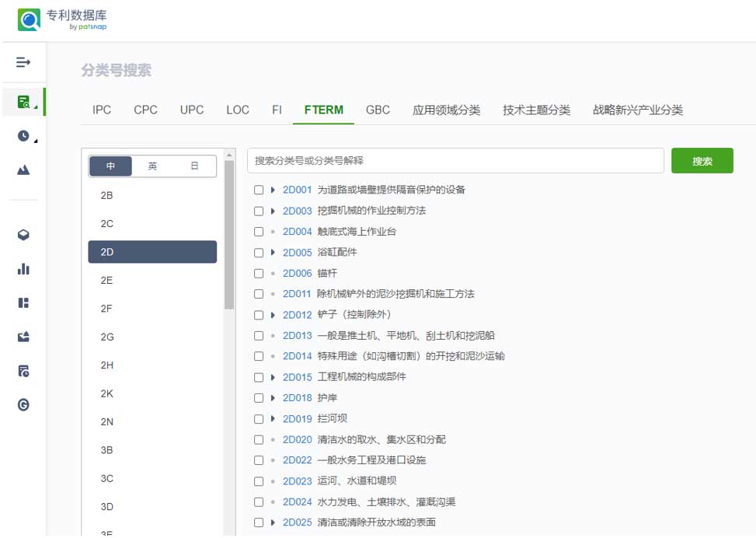Check the box for 2D001

pos(259,190)
